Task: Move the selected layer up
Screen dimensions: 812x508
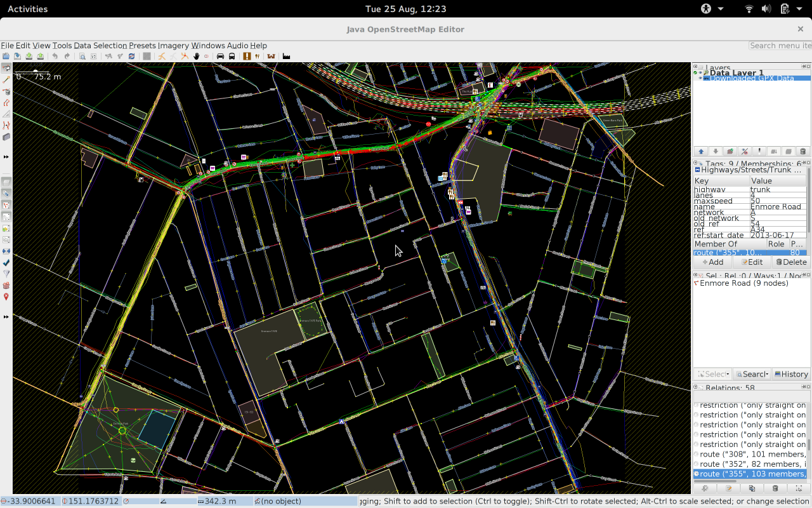Action: 701,152
